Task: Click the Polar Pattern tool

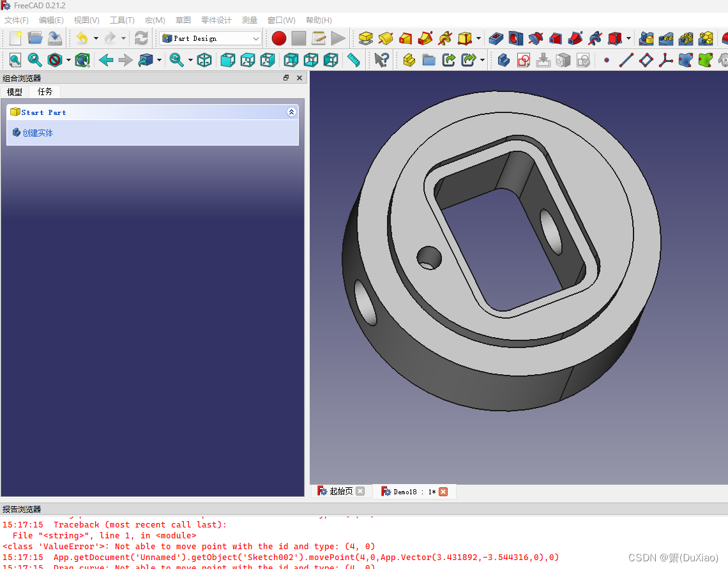Action: [x=686, y=38]
